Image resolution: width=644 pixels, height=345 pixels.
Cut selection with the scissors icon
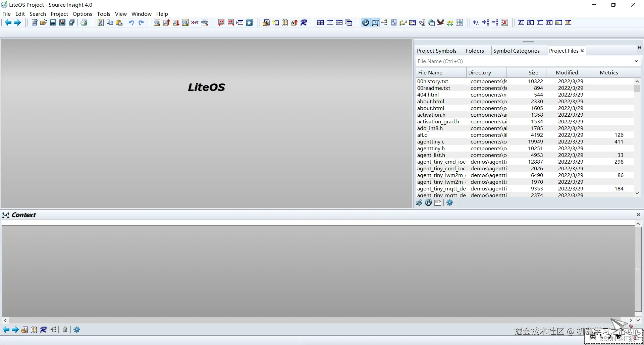tap(100, 22)
